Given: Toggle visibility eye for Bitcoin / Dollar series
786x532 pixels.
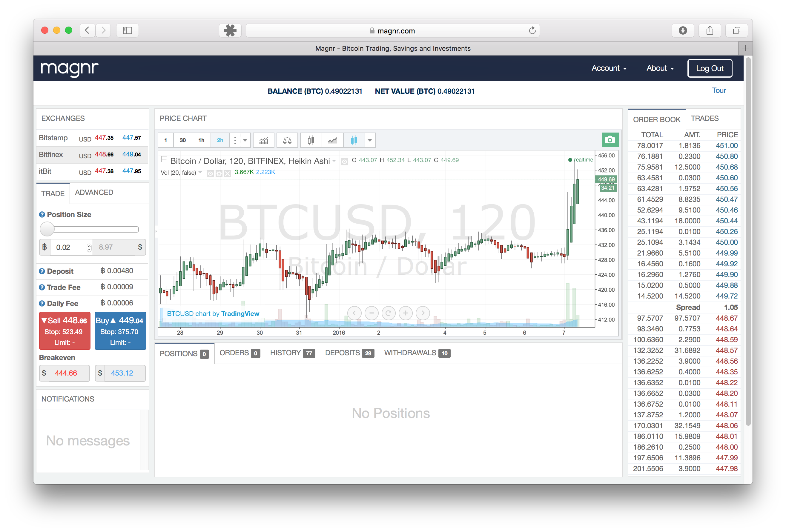Looking at the screenshot, I should [344, 162].
